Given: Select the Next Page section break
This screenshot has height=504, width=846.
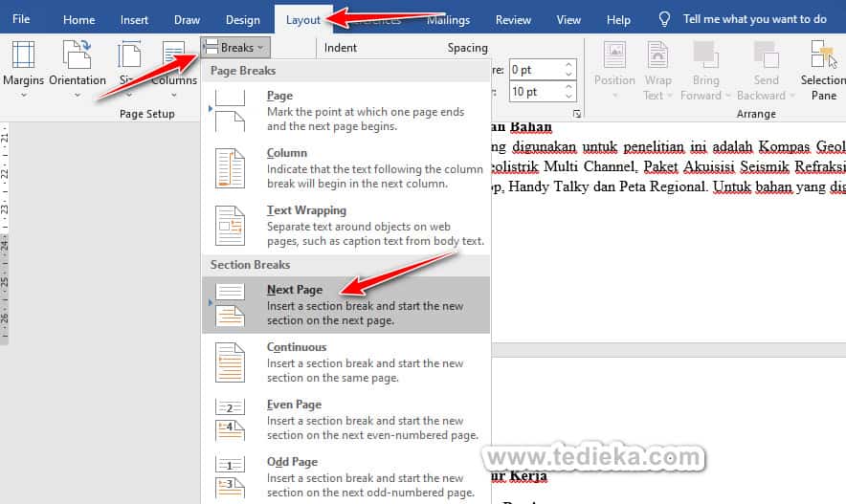Looking at the screenshot, I should click(345, 304).
